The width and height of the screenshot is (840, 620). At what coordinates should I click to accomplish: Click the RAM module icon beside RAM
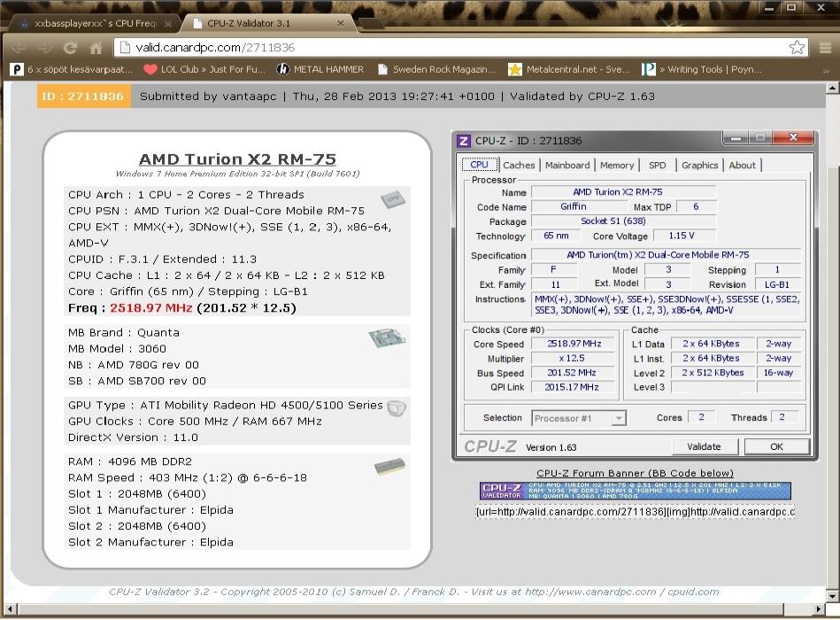(389, 467)
